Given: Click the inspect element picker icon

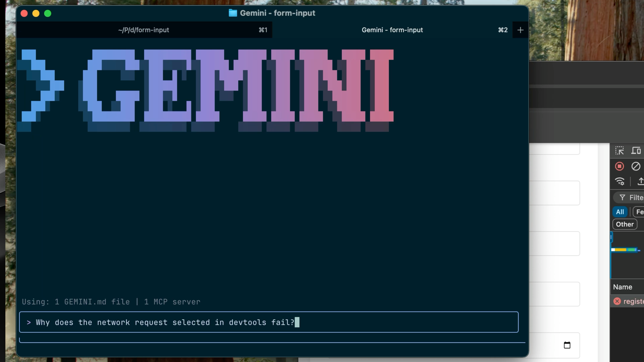Looking at the screenshot, I should tap(619, 151).
